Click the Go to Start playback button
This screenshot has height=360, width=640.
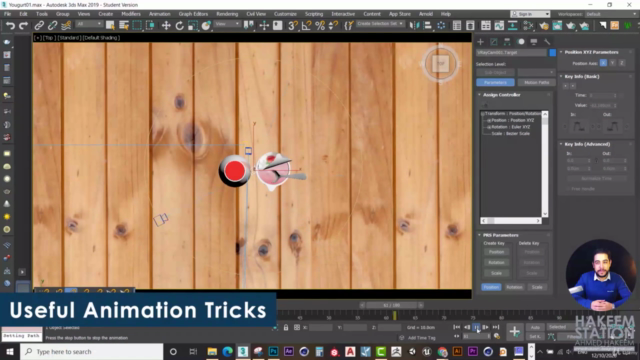coord(457,327)
